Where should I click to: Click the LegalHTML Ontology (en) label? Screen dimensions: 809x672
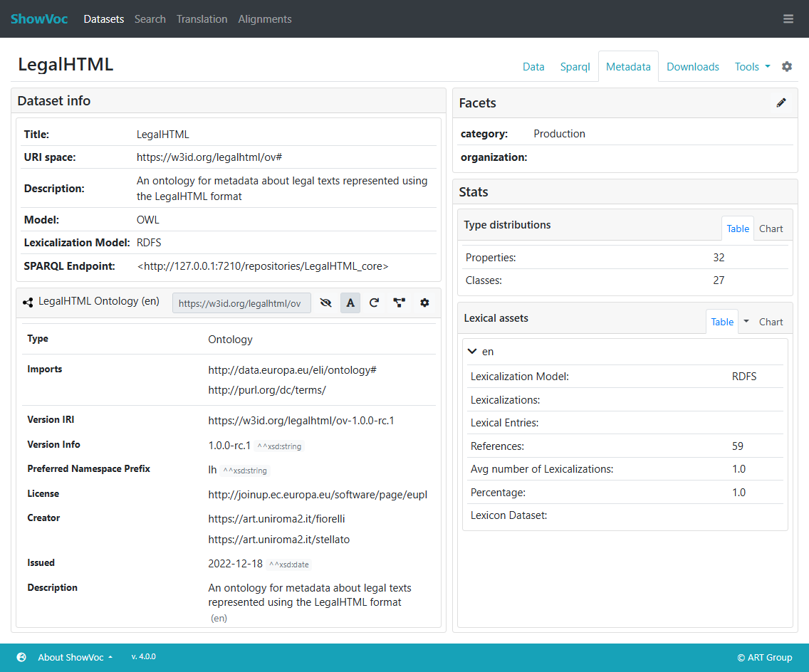point(98,301)
